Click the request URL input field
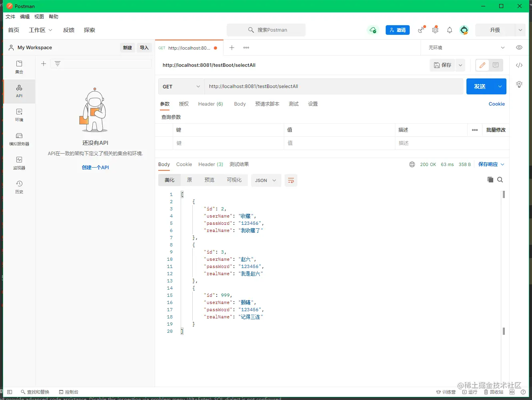The height and width of the screenshot is (400, 532). [x=334, y=86]
